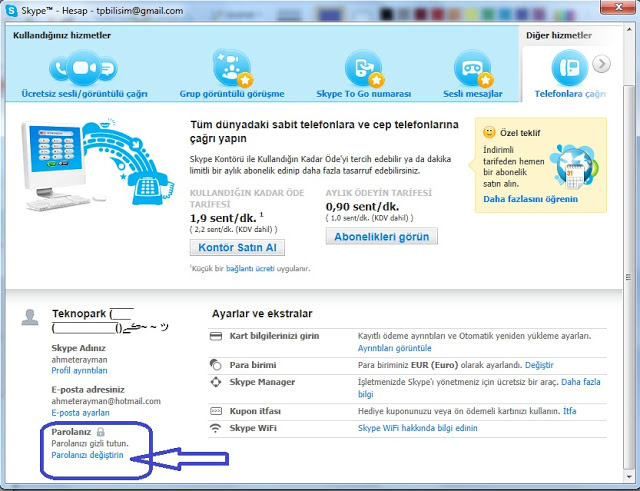Click the Abonelikleri görün button
Viewport: 640px width, 491px height.
click(382, 237)
